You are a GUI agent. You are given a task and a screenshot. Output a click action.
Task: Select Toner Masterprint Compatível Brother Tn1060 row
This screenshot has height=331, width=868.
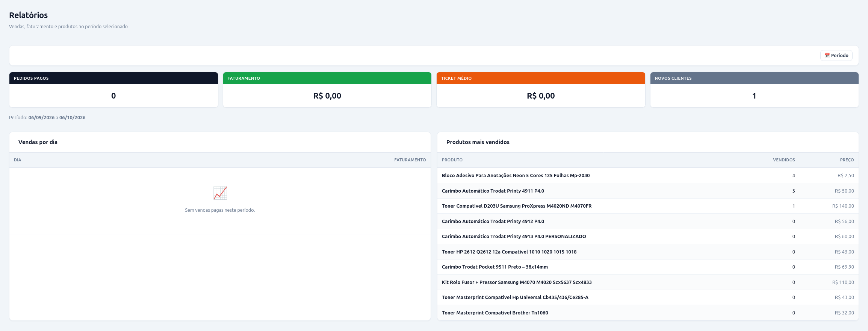pyautogui.click(x=648, y=313)
